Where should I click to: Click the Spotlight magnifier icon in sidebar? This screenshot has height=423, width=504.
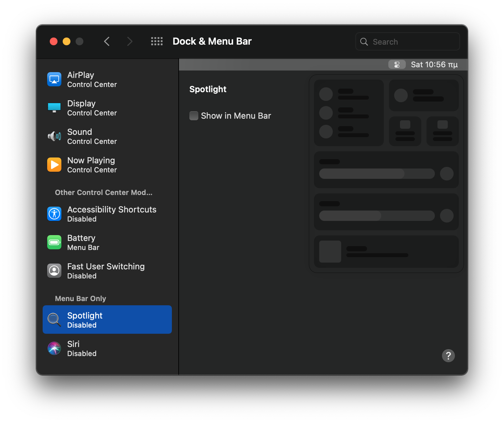(54, 320)
